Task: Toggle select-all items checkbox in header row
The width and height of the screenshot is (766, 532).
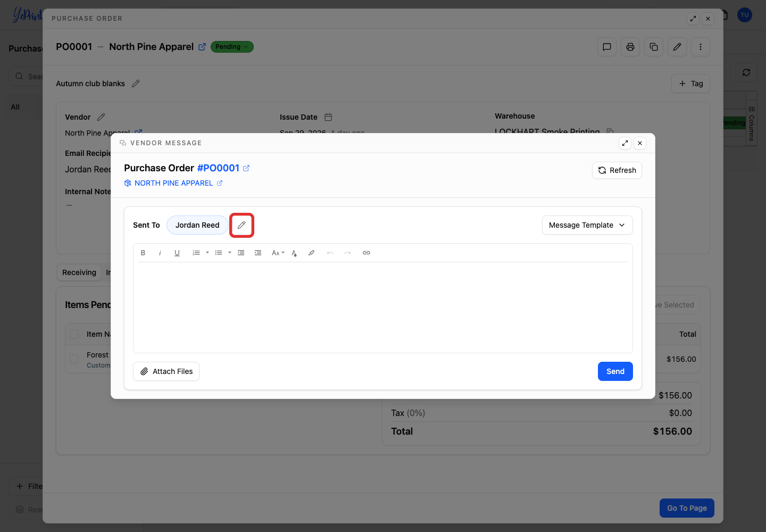Action: click(74, 334)
